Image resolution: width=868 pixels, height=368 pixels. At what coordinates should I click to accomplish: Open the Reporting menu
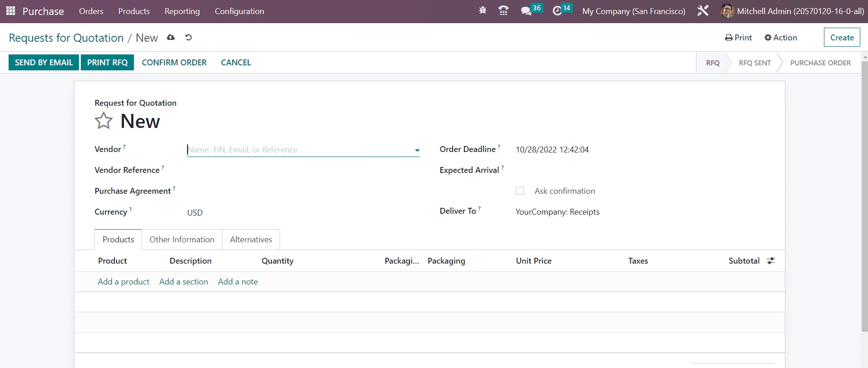click(182, 11)
